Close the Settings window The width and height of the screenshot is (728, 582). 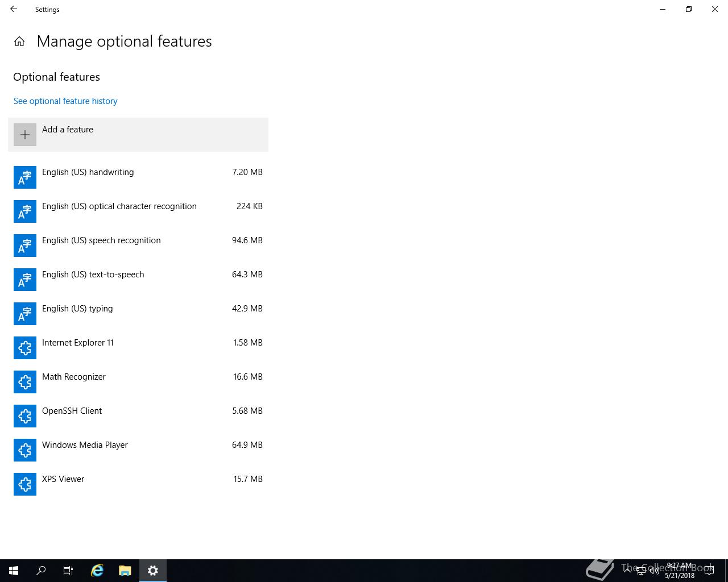tap(715, 9)
